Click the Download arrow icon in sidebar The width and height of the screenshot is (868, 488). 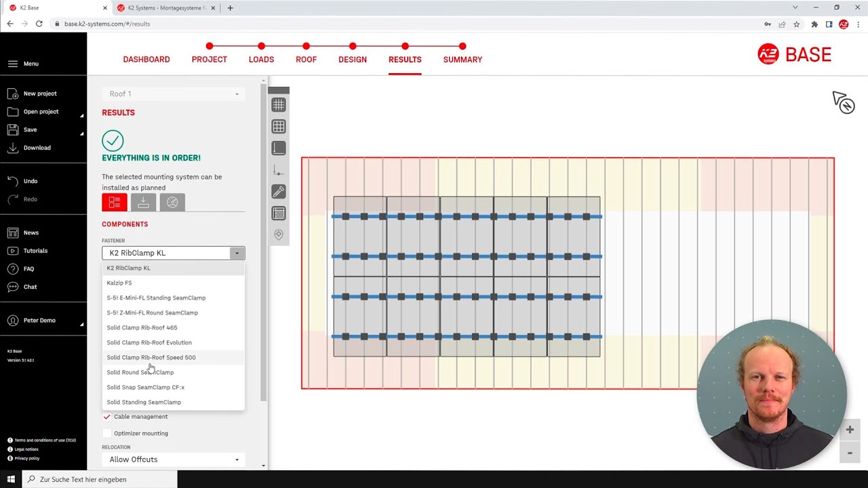pyautogui.click(x=13, y=148)
